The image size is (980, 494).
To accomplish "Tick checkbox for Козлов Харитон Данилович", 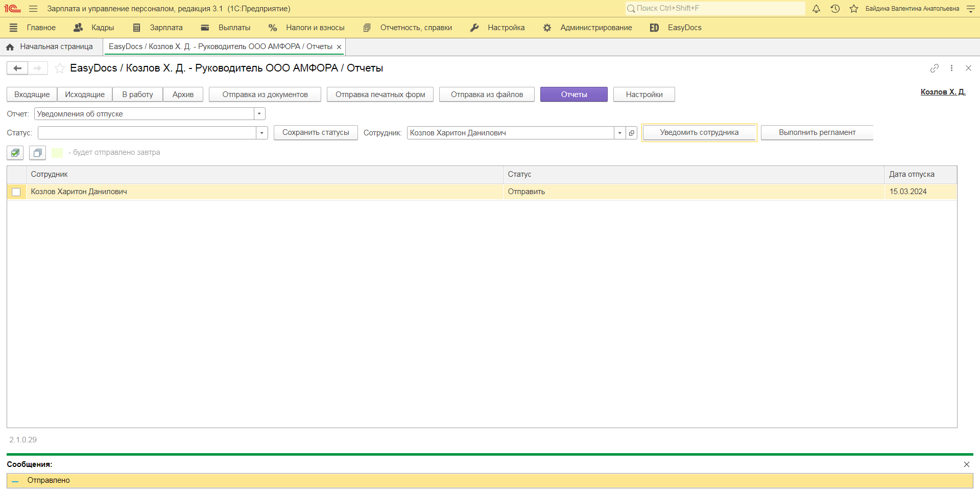I will (16, 192).
